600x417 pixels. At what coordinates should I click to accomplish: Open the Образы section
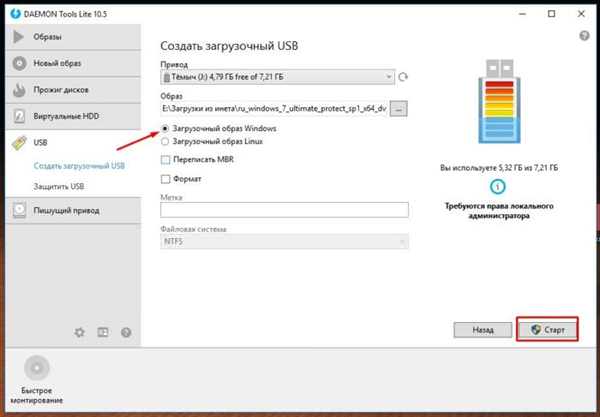(x=73, y=37)
